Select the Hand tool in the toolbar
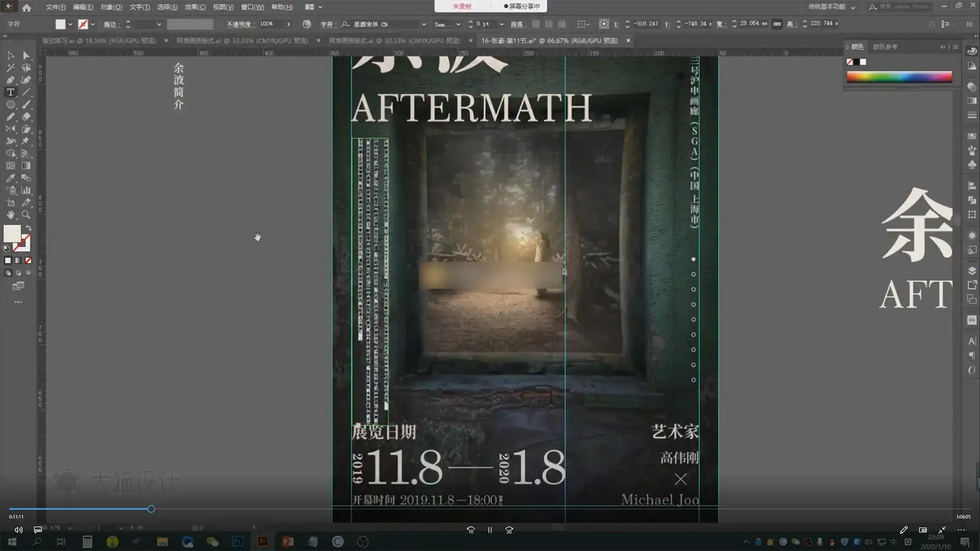 pos(11,215)
